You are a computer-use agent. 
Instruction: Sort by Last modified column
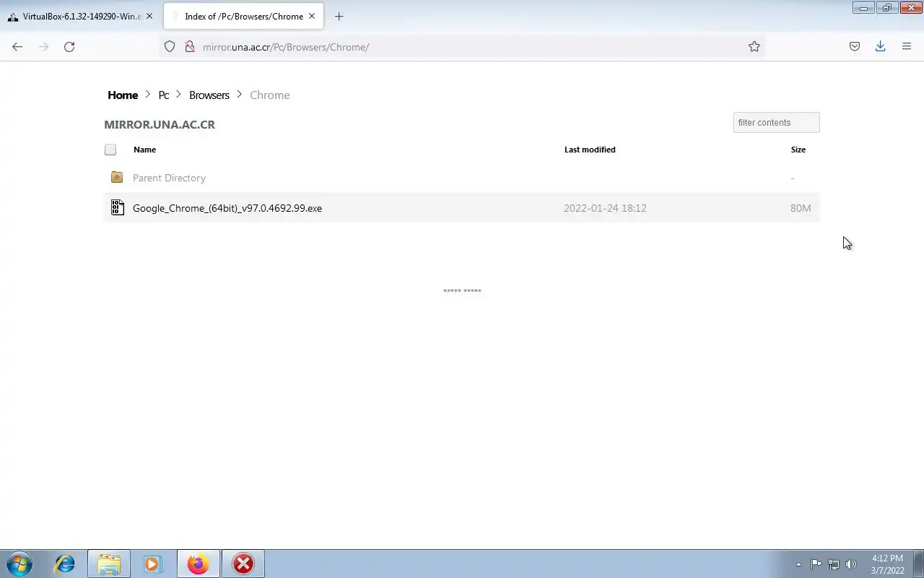click(590, 150)
